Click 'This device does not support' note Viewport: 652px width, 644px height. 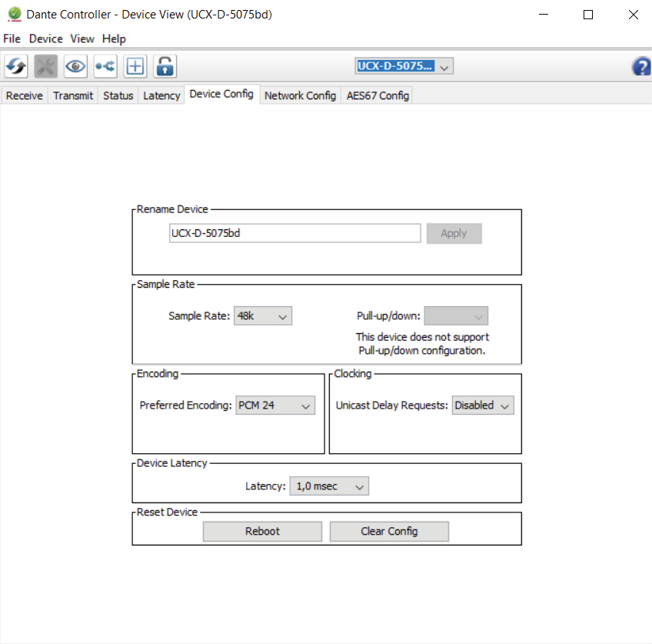click(422, 337)
